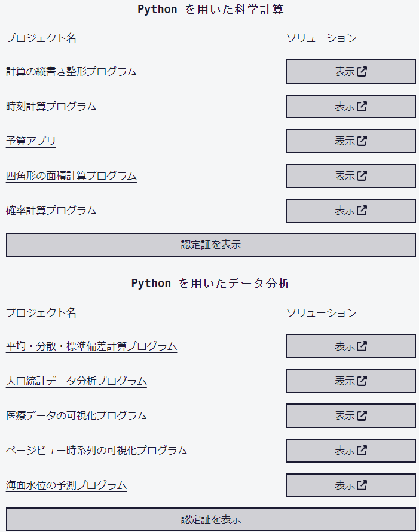
Task: Open 四角形の面積計算プログラム project link
Action: (71, 176)
